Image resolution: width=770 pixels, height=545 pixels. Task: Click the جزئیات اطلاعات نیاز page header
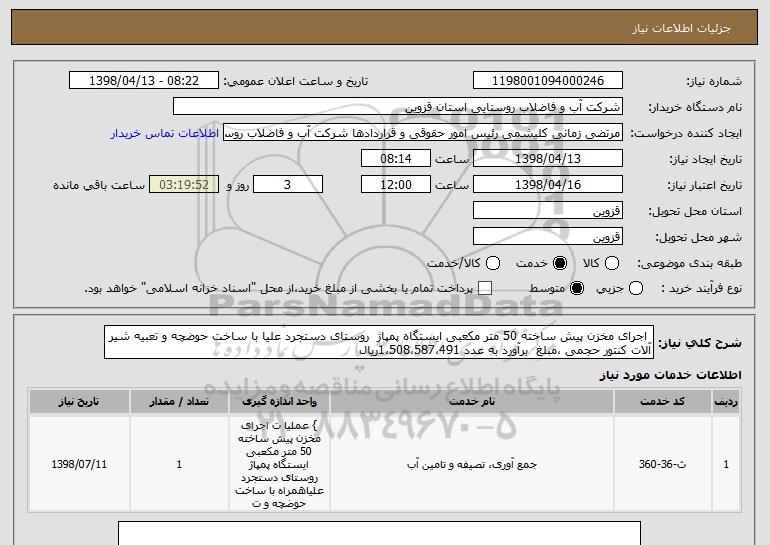[x=385, y=28]
